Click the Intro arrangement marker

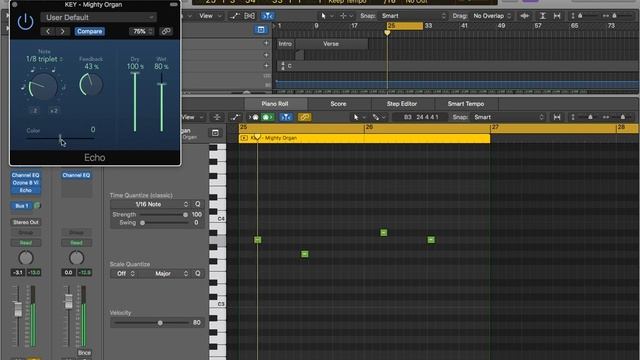pos(286,44)
